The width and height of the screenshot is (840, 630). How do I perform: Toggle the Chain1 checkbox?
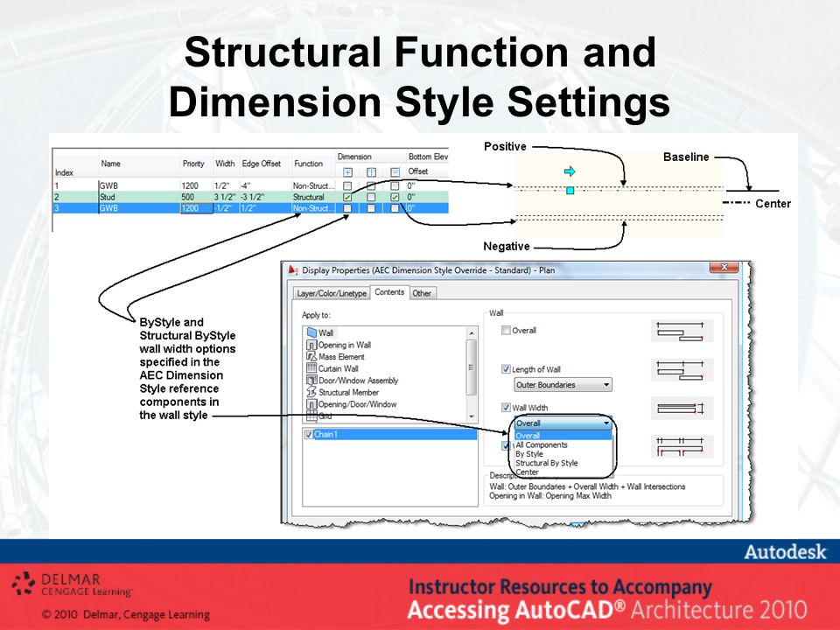309,435
